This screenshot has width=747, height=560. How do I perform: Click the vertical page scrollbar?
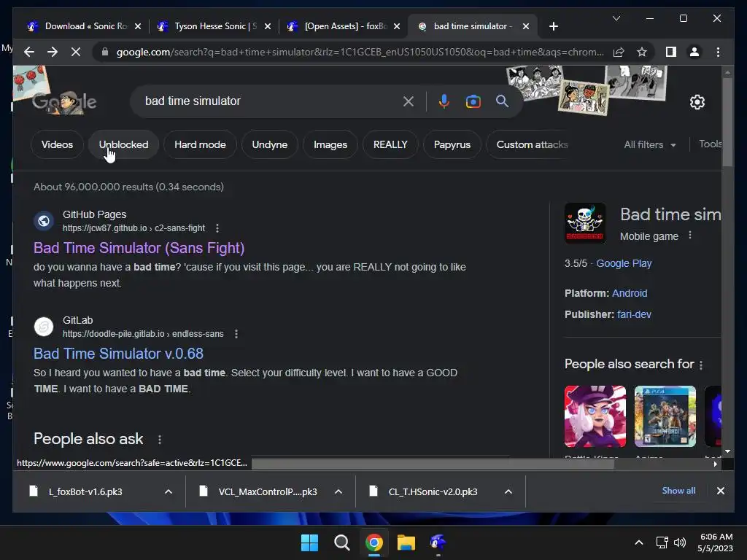pyautogui.click(x=727, y=122)
